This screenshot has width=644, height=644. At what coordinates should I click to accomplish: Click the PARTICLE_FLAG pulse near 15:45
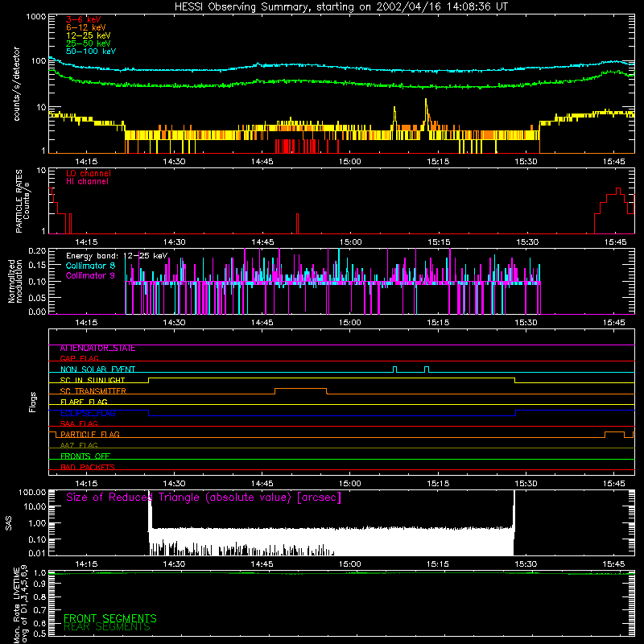(x=614, y=432)
